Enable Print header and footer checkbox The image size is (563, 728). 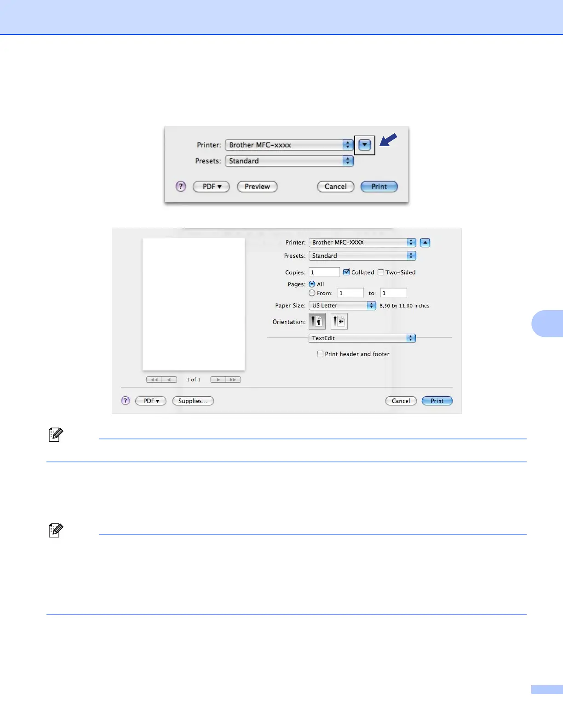(x=320, y=354)
